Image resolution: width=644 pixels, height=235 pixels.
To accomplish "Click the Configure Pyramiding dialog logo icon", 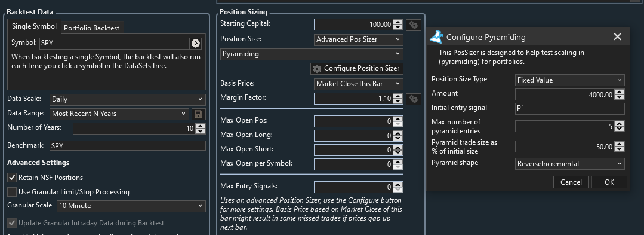I will point(436,37).
